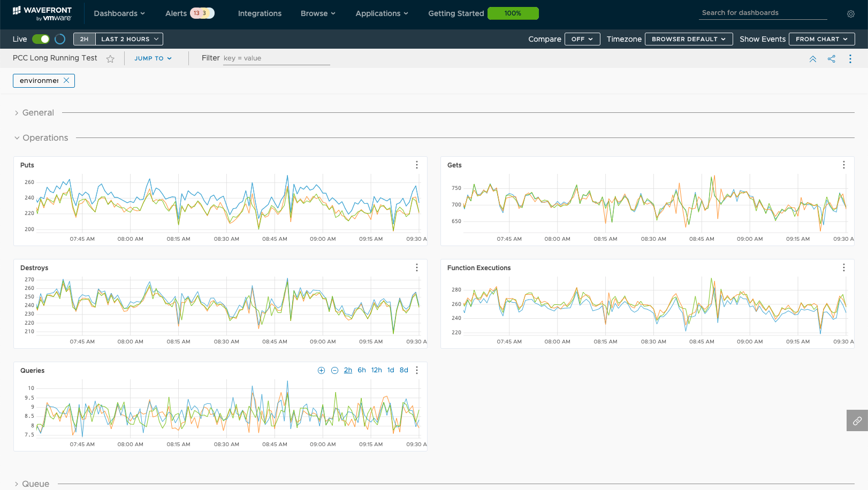Screen dimensions: 868x490
Task: Click the share dashboard icon
Action: pos(831,59)
